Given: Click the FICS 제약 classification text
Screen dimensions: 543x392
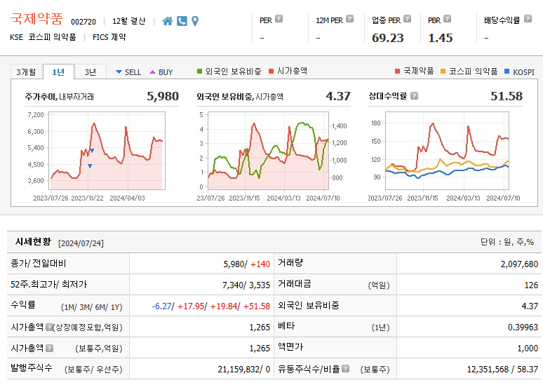Looking at the screenshot, I should [109, 37].
